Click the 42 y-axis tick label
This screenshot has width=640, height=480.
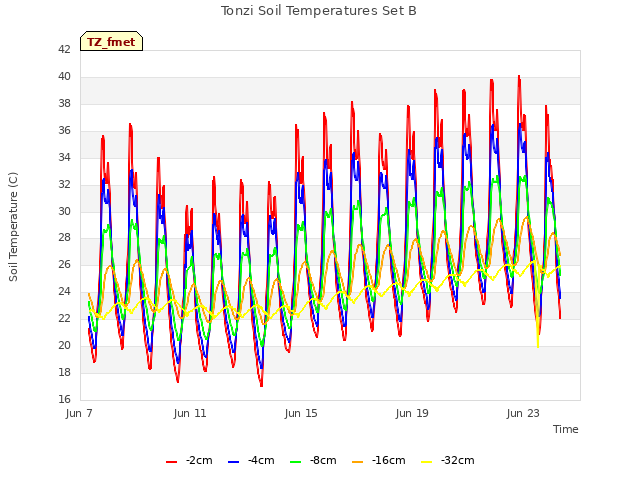tap(64, 50)
